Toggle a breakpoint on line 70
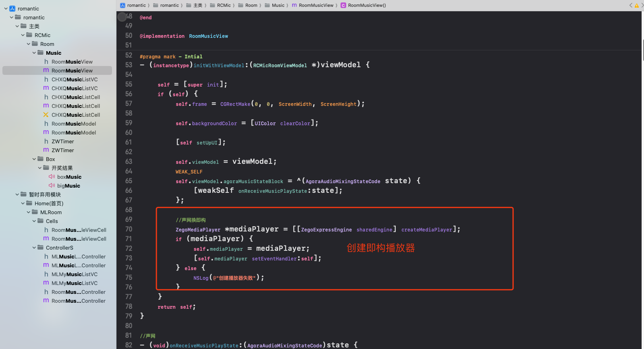 pyautogui.click(x=129, y=229)
